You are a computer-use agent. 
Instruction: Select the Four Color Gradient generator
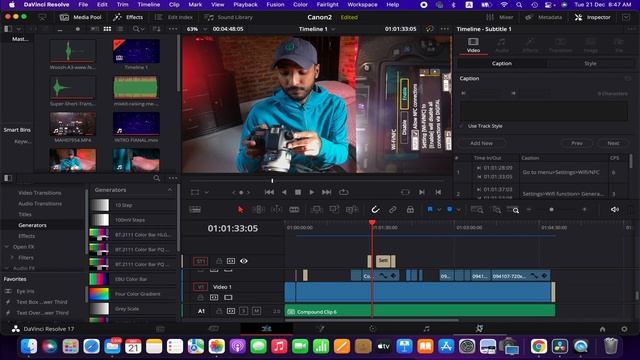pyautogui.click(x=133, y=294)
